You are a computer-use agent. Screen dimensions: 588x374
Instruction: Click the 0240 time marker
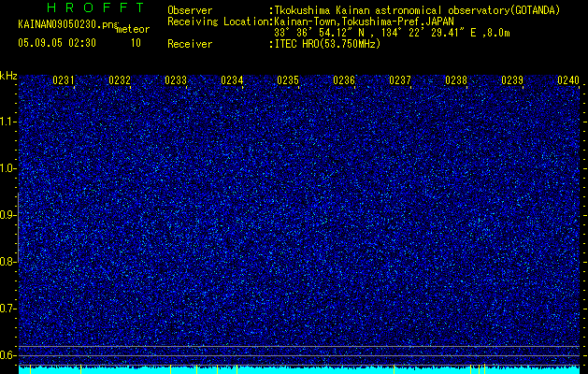pos(568,80)
